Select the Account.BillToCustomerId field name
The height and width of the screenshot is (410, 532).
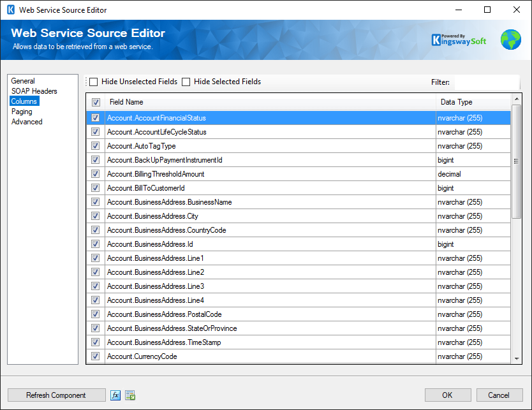(x=146, y=188)
